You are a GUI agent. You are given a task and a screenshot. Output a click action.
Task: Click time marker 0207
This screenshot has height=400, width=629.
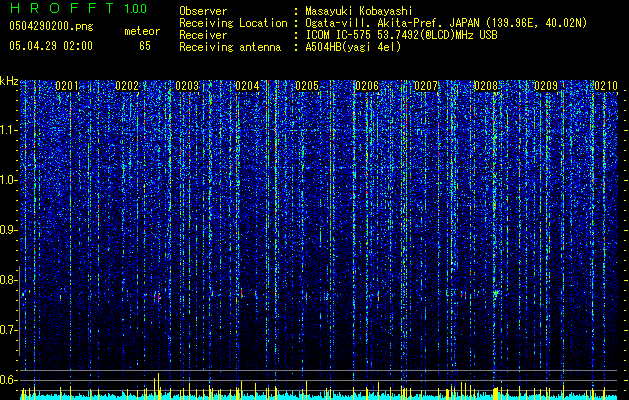pyautogui.click(x=426, y=86)
